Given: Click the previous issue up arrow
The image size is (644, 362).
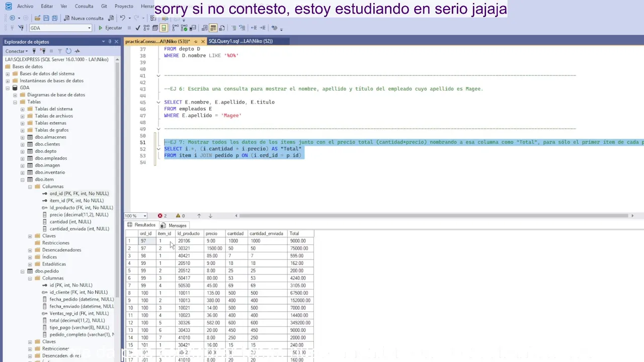Looking at the screenshot, I should pos(199,216).
